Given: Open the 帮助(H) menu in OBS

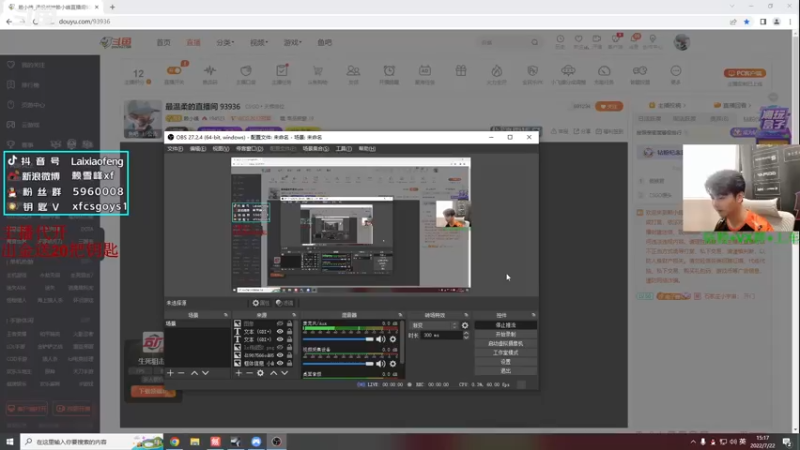Looking at the screenshot, I should (x=367, y=148).
